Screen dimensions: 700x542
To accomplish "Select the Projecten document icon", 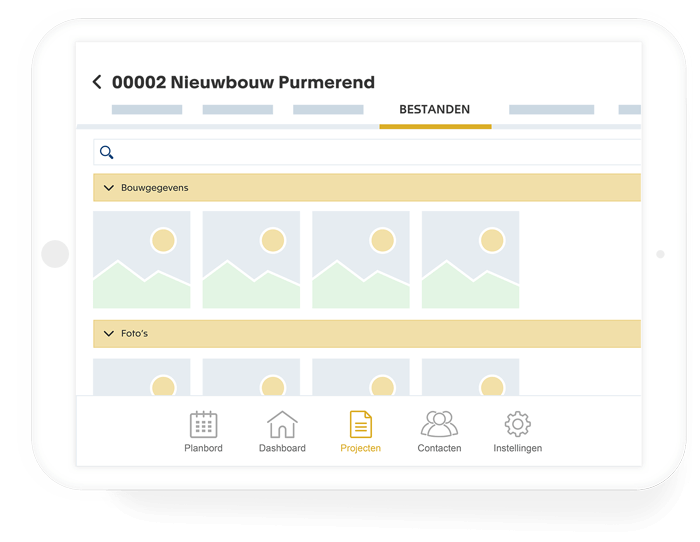I will click(x=360, y=425).
